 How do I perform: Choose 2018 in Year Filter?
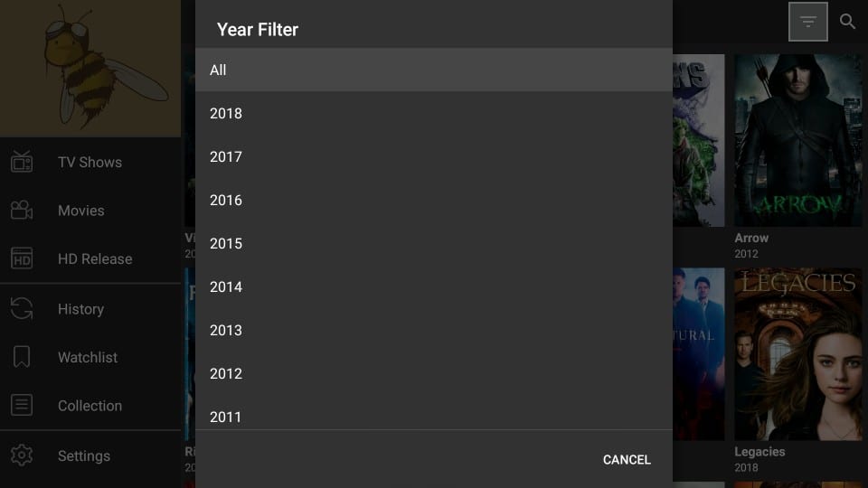(434, 114)
